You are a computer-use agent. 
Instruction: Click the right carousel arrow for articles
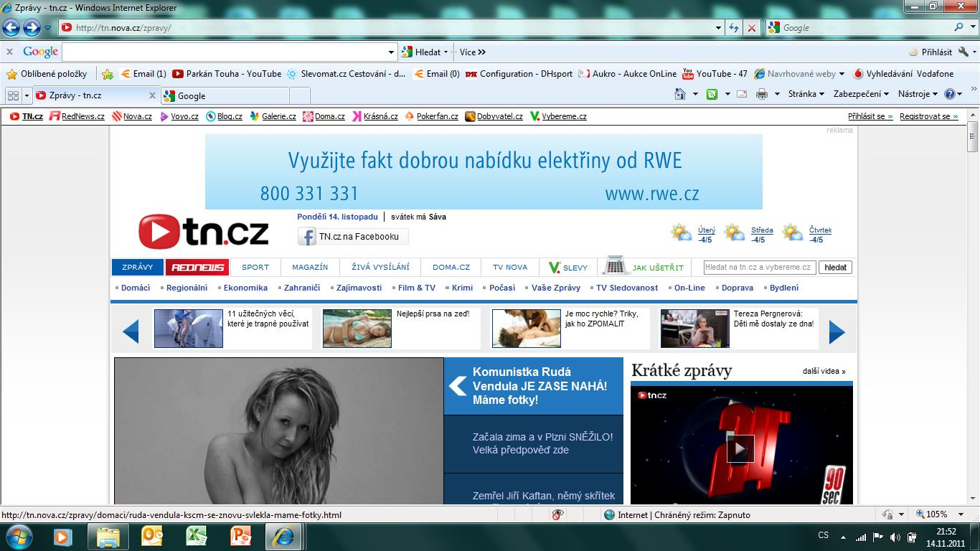click(837, 331)
